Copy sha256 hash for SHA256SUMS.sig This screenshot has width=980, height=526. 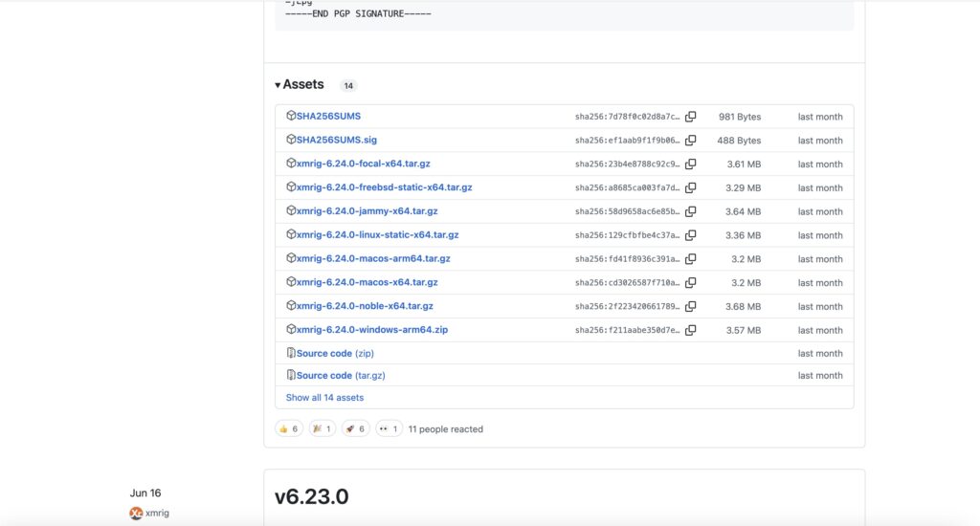pyautogui.click(x=691, y=141)
